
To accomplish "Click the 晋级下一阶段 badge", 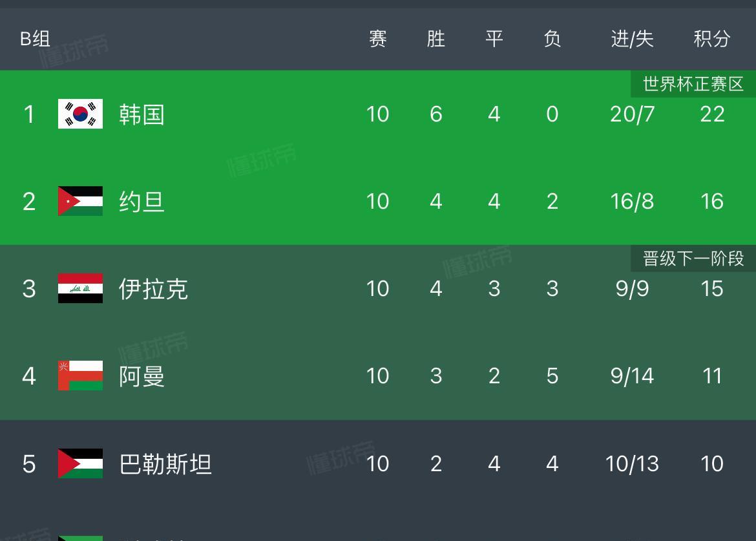I will tap(693, 259).
